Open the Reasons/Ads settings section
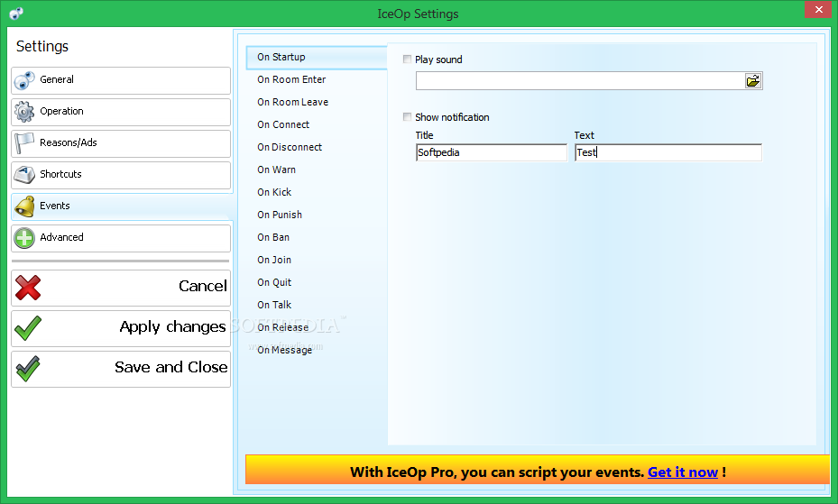Viewport: 838px width, 504px height. point(121,143)
